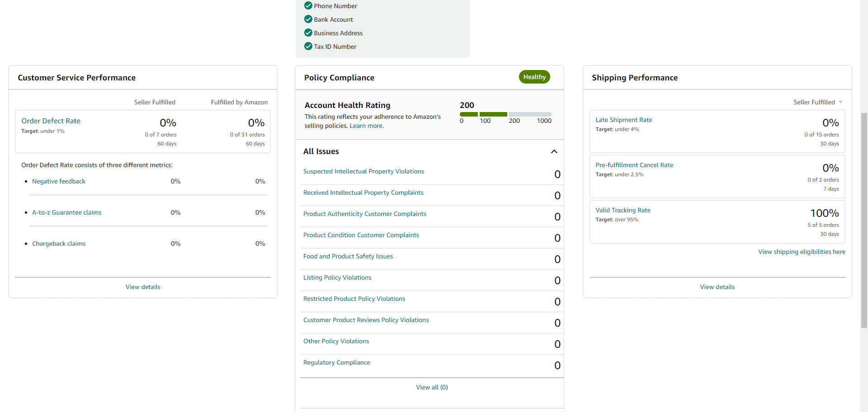Open Late Shipment Rate link
The height and width of the screenshot is (412, 868).
coord(623,120)
